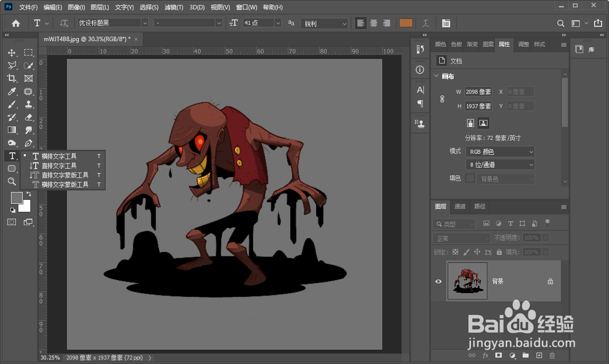Viewport: 609px width, 364px height.
Task: Set canvas to landscape orientation
Action: (x=483, y=122)
